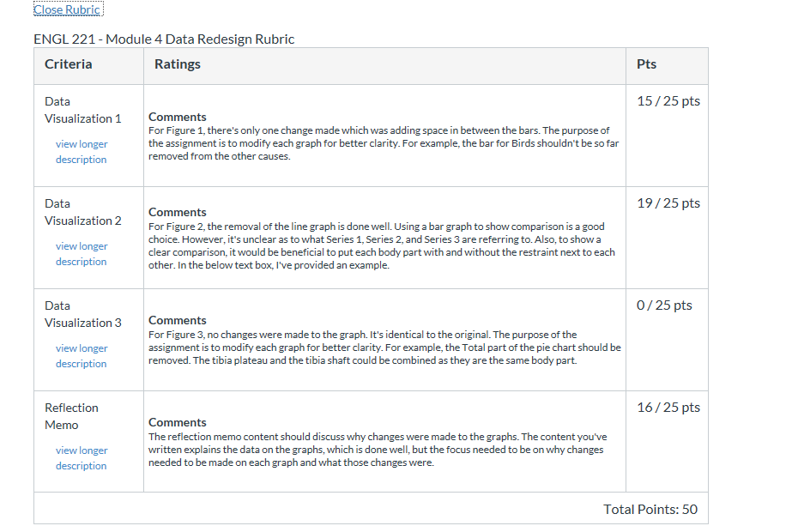Click the rubric title ENGL 221 Module 4
This screenshot has height=532, width=786.
(x=164, y=39)
